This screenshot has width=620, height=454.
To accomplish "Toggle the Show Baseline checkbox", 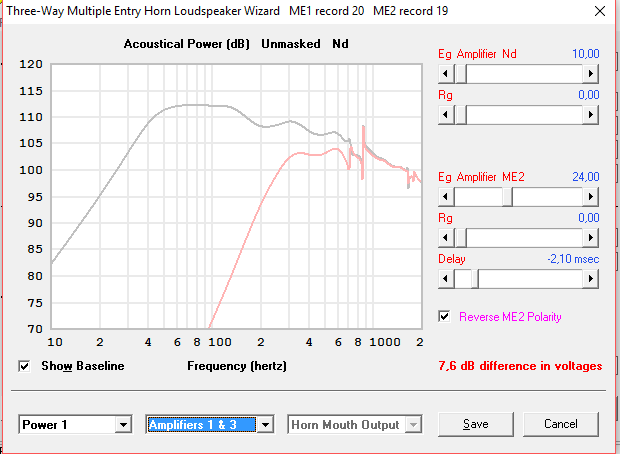I will pyautogui.click(x=24, y=366).
